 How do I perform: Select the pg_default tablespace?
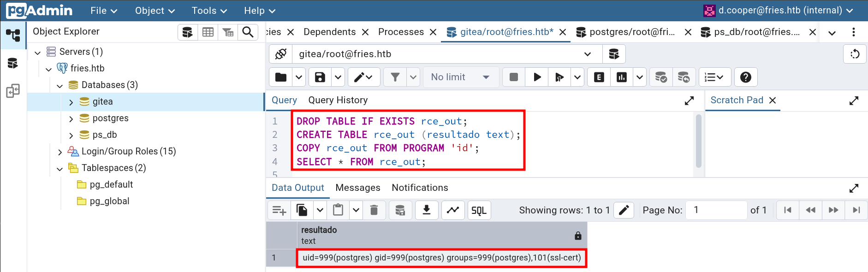[x=111, y=184]
